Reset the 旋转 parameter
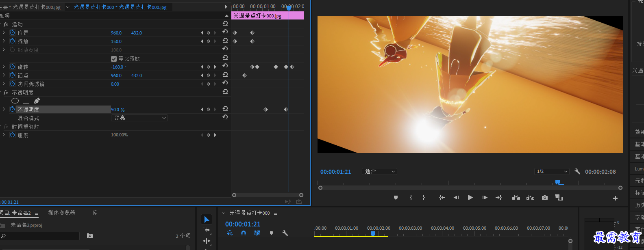This screenshot has height=250, width=644. point(225,66)
